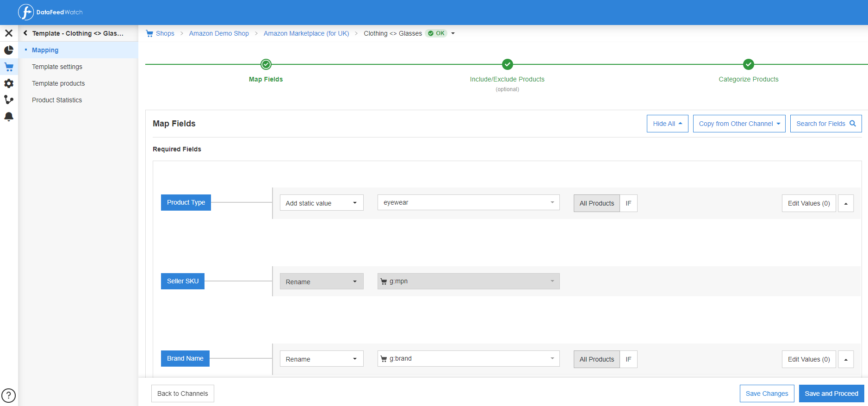Open Product Type 'Add static value' dropdown
868x406 pixels.
(322, 203)
